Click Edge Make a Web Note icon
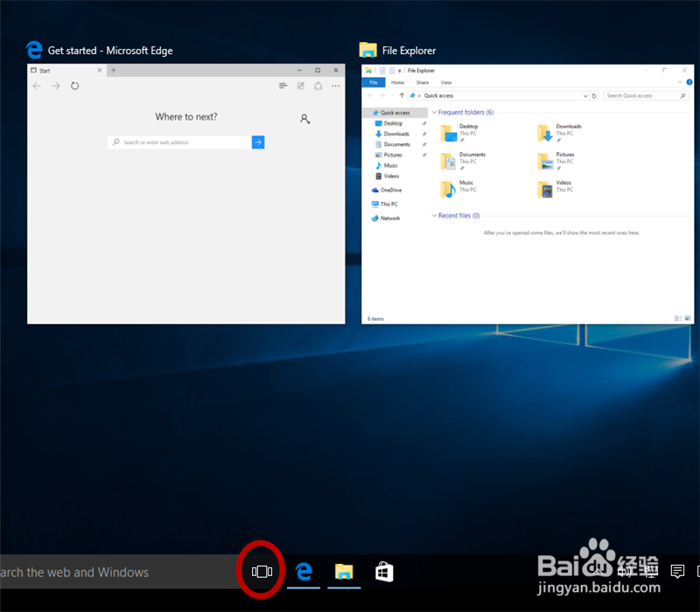Image resolution: width=700 pixels, height=612 pixels. click(301, 86)
